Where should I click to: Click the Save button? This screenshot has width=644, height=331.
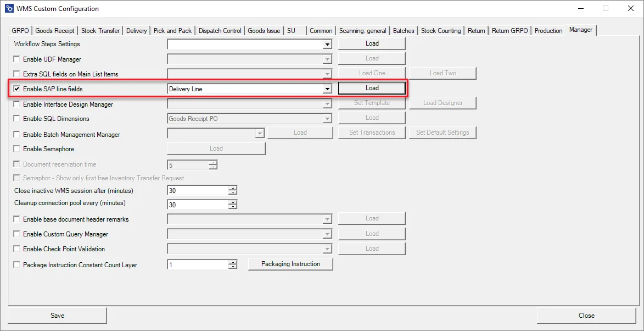coord(57,315)
